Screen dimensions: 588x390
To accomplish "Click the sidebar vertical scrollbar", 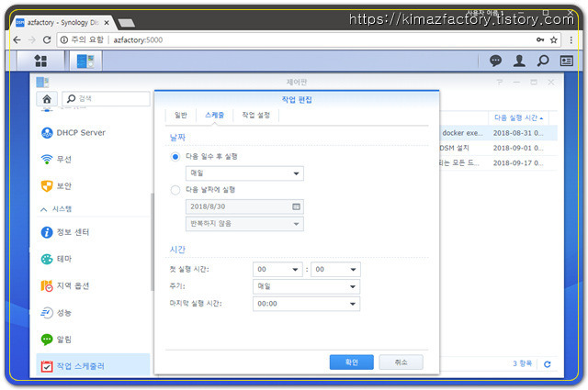I will click(152, 241).
